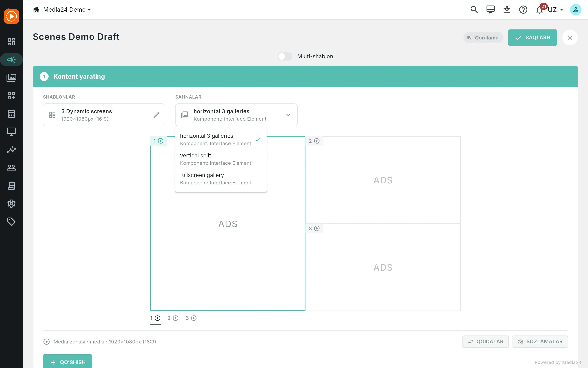Click the screens status icon in top bar

pos(490,10)
